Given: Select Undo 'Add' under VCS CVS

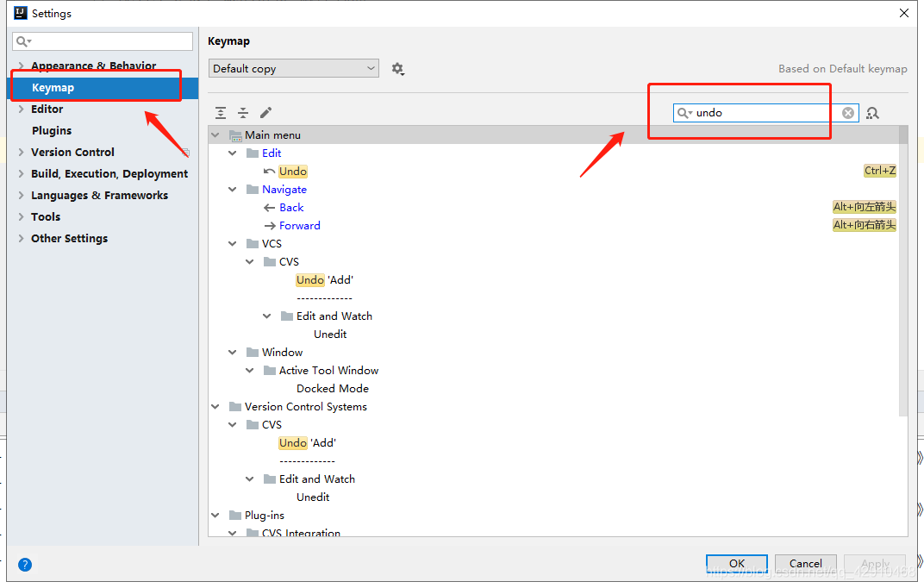Looking at the screenshot, I should click(325, 280).
